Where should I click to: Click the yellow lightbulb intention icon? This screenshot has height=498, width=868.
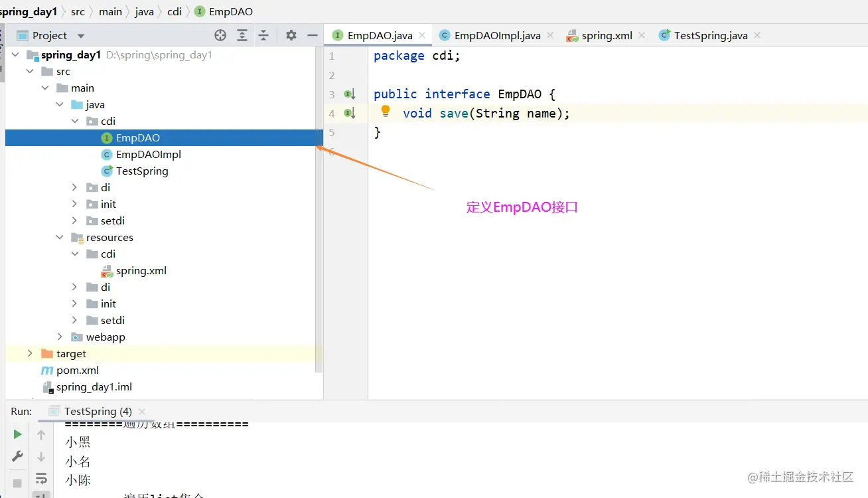(x=386, y=112)
